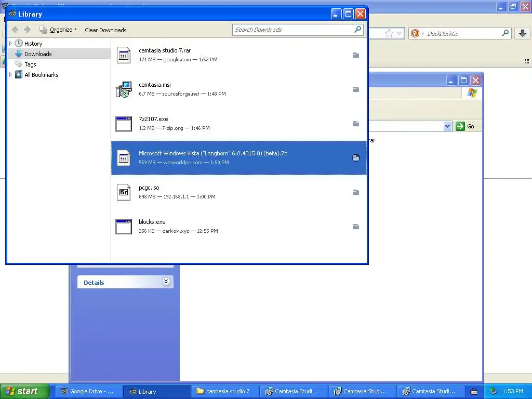Screen dimensions: 532x399
Task: Expand the All Bookmarks tree node
Action: [x=10, y=75]
